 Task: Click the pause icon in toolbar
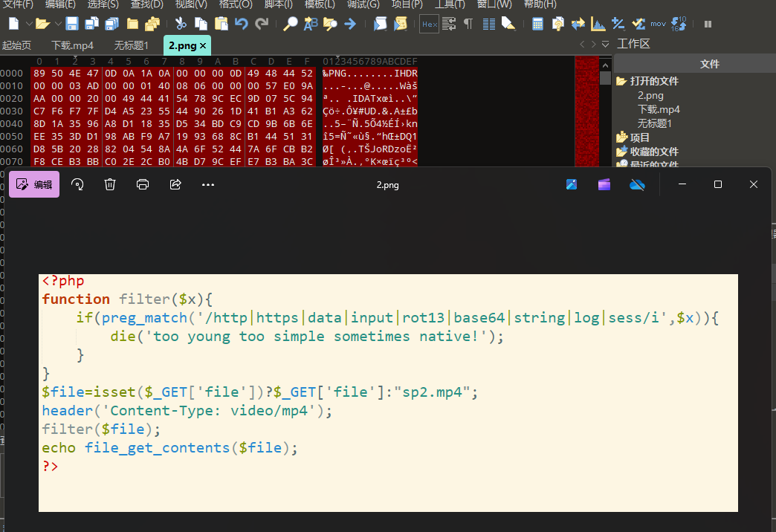coord(708,24)
